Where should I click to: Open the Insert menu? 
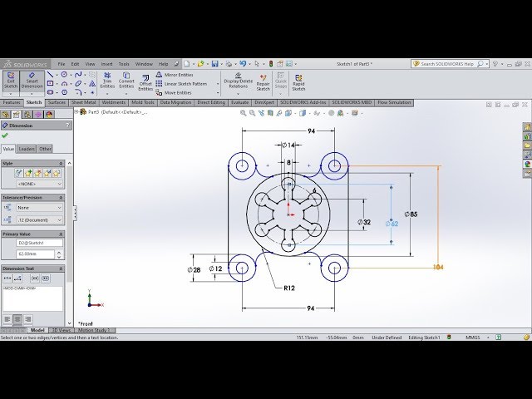(x=106, y=64)
